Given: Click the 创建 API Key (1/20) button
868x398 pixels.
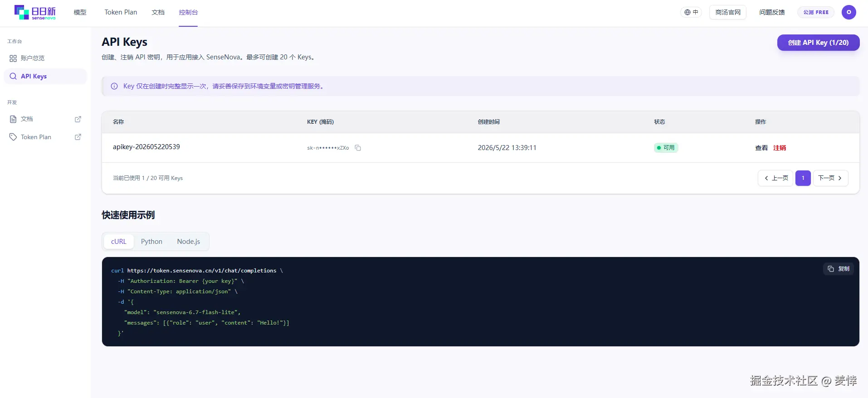Looking at the screenshot, I should pos(818,43).
